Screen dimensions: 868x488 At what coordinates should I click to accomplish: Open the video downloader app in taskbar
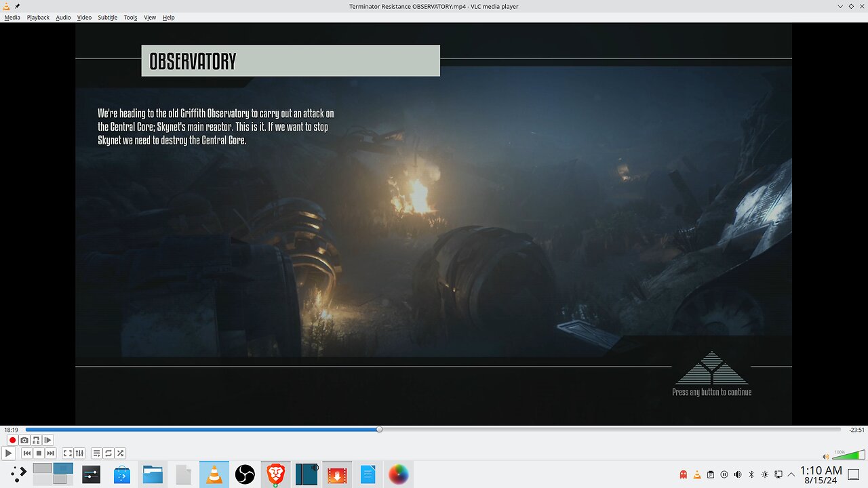point(337,474)
